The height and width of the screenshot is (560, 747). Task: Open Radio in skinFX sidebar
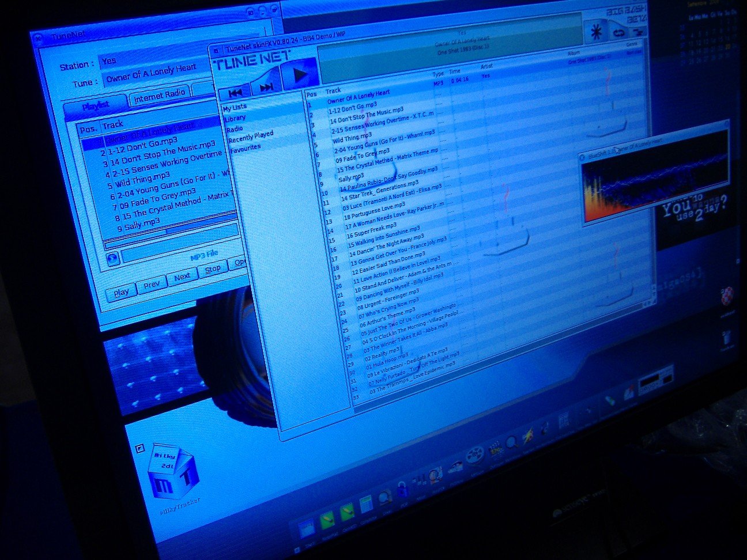point(235,129)
